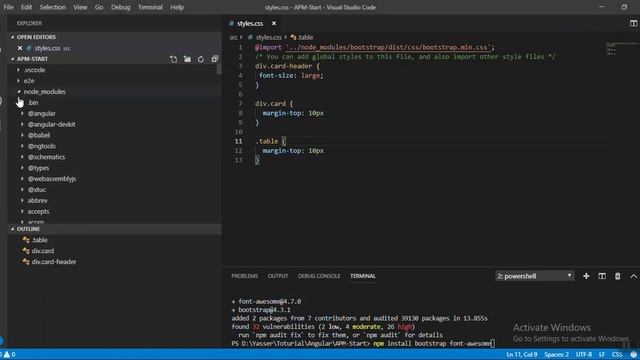The width and height of the screenshot is (640, 360).
Task: Click the warnings indicator in status bar
Action: coord(9,354)
